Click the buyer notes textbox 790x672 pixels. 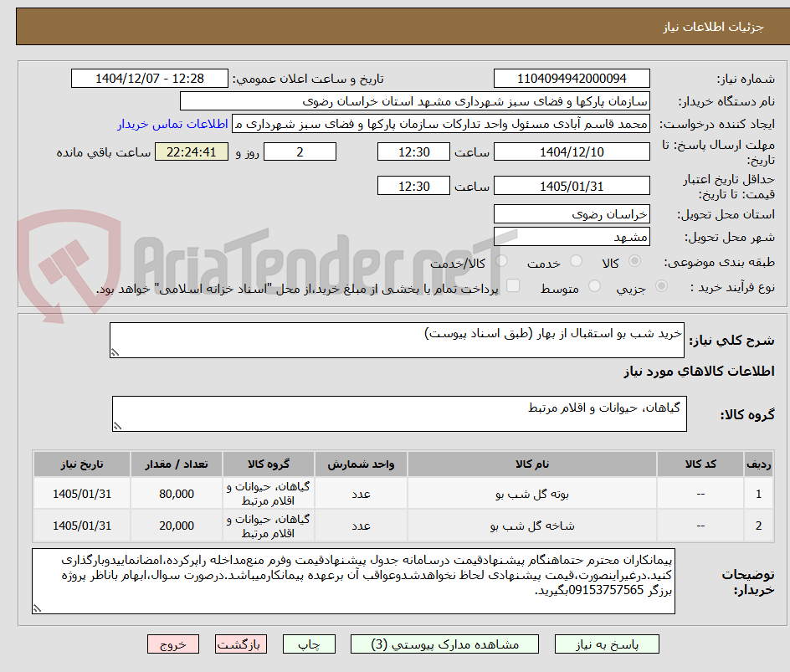(x=353, y=582)
